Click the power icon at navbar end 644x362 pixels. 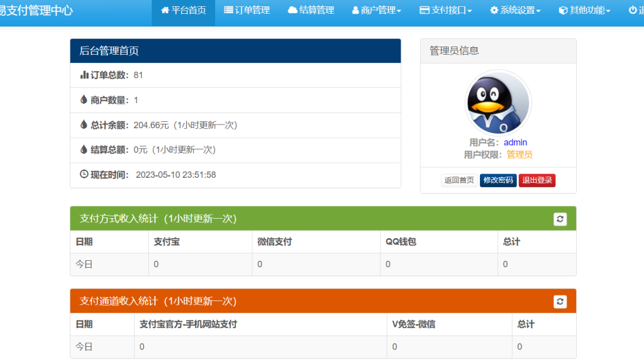click(633, 10)
